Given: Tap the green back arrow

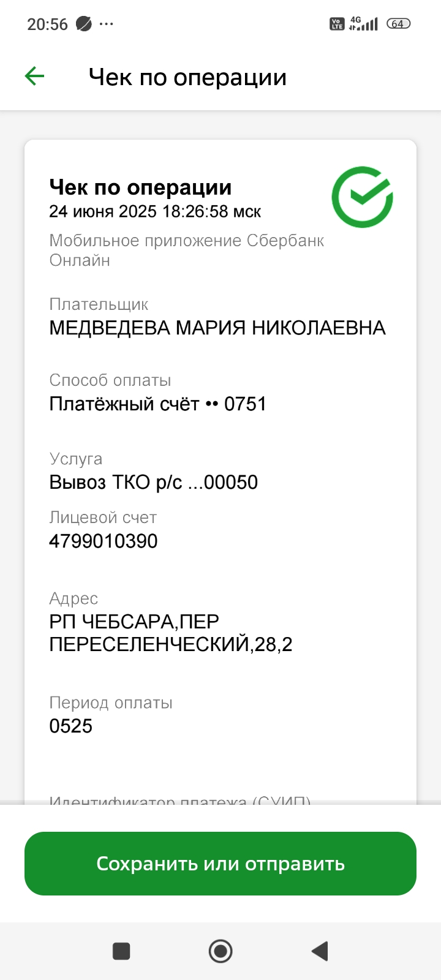Looking at the screenshot, I should [x=35, y=77].
